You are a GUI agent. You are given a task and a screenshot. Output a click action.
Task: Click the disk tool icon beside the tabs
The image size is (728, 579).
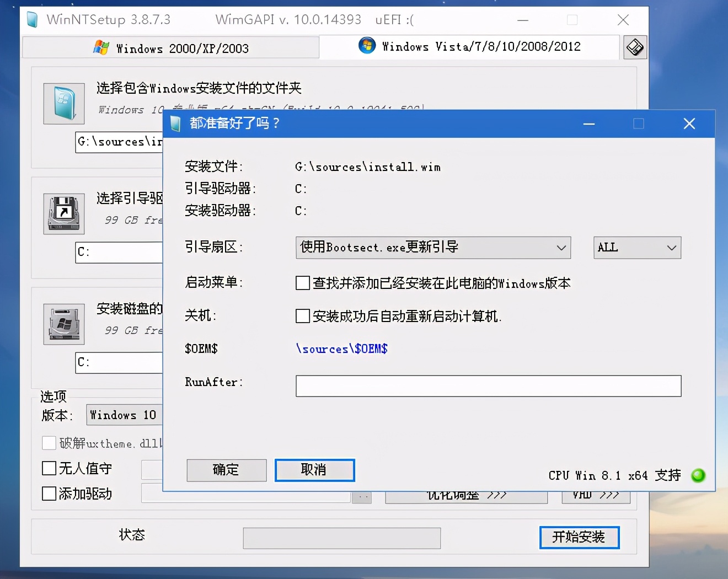635,47
